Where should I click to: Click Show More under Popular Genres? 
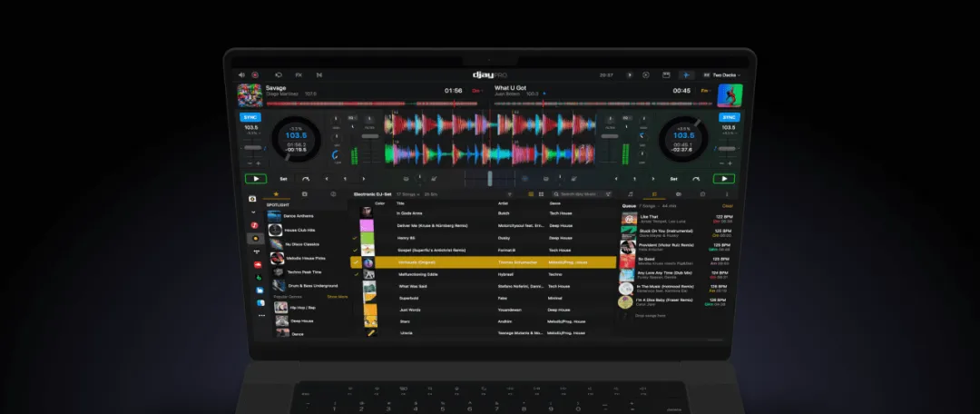pyautogui.click(x=338, y=297)
